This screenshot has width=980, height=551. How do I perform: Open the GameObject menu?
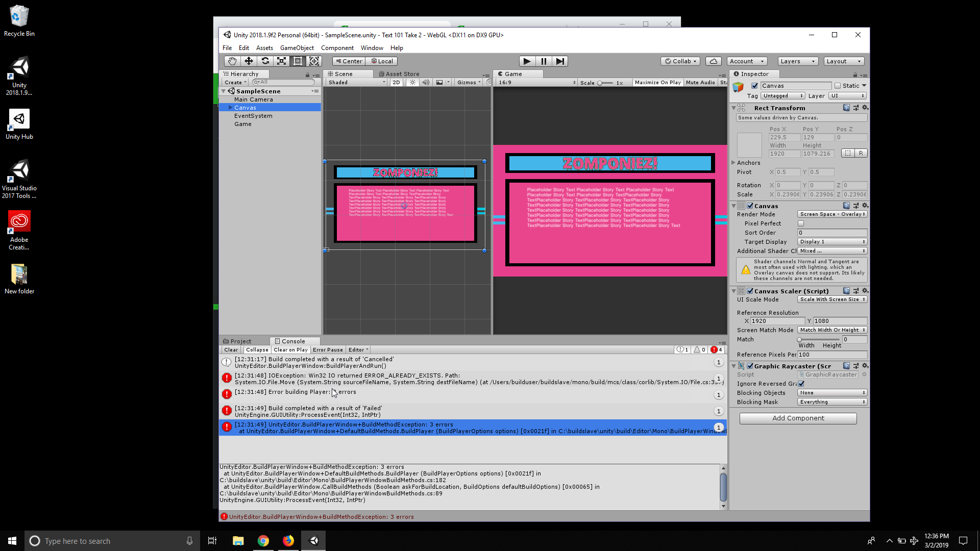(297, 47)
